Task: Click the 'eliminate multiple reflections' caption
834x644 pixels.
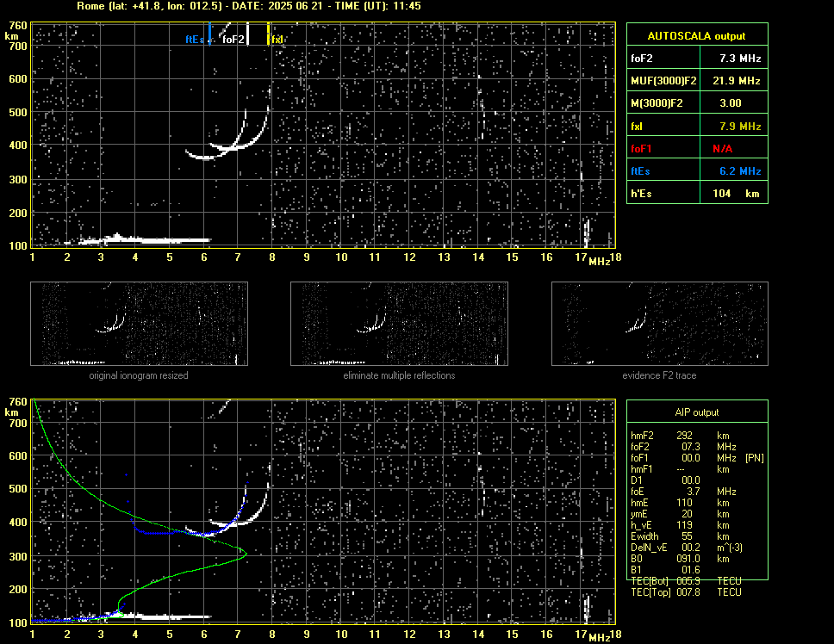Action: 399,375
